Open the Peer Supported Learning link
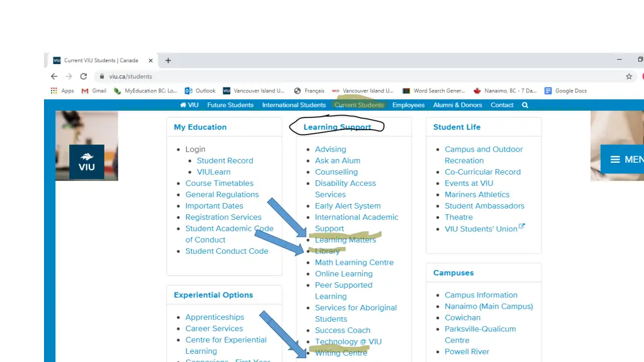The width and height of the screenshot is (644, 362). 344,290
